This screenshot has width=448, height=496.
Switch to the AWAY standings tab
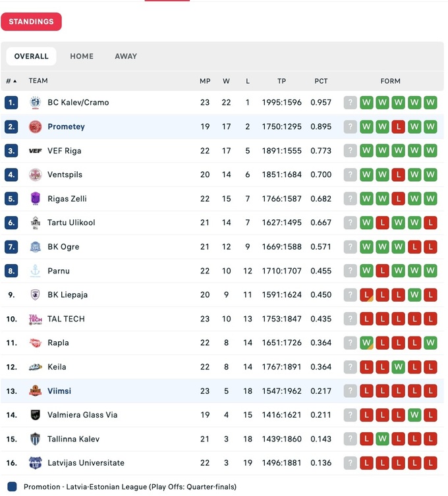tap(126, 57)
